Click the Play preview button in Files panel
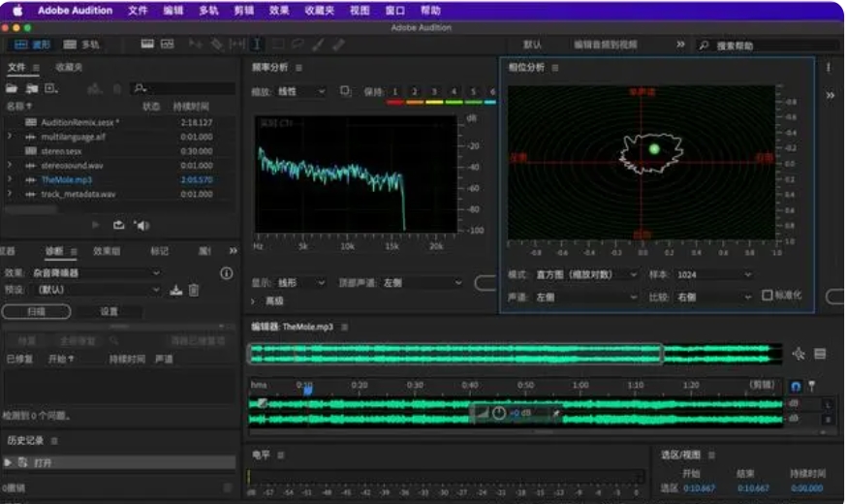This screenshot has width=847, height=504. pos(96,225)
